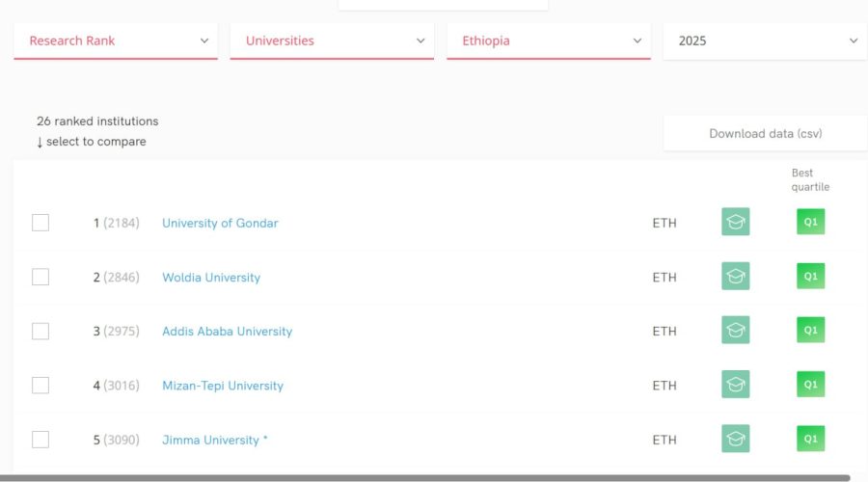Viewport: 868px width, 482px height.
Task: Select Addis Ababa University compare checkbox
Action: [41, 331]
